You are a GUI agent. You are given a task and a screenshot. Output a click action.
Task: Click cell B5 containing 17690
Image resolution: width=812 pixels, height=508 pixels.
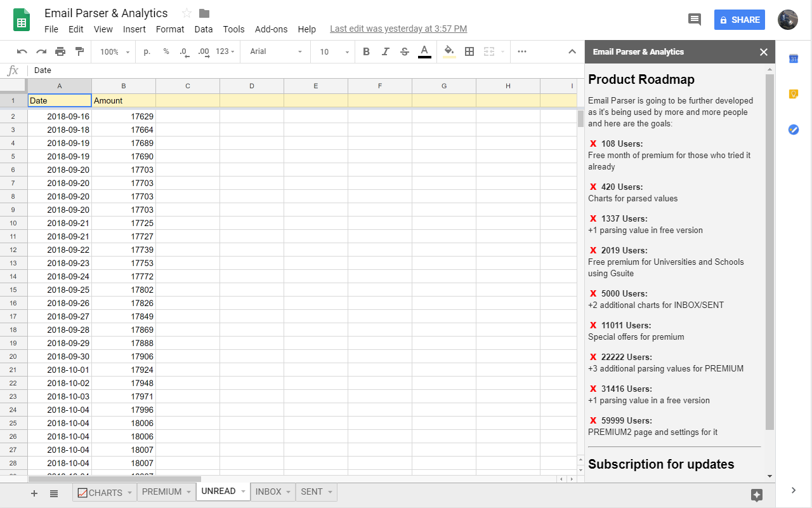124,156
